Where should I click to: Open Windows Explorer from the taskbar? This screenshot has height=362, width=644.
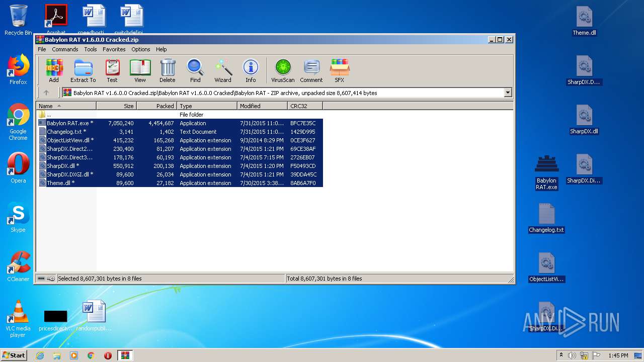tap(57, 355)
